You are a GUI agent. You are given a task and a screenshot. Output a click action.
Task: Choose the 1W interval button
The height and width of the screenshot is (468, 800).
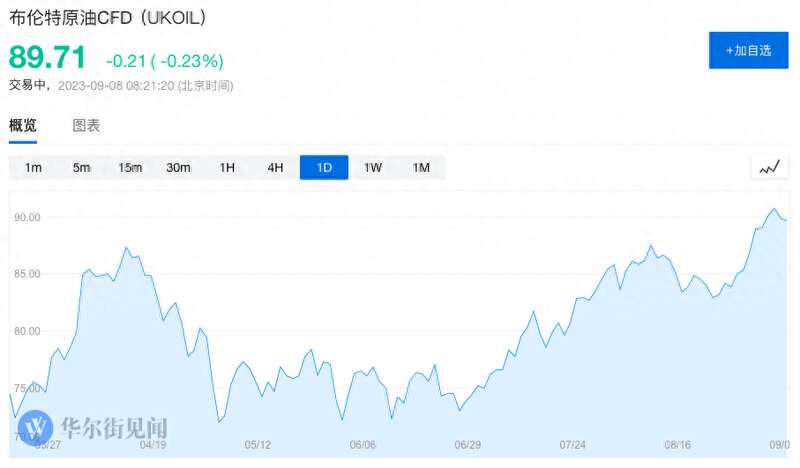[372, 167]
